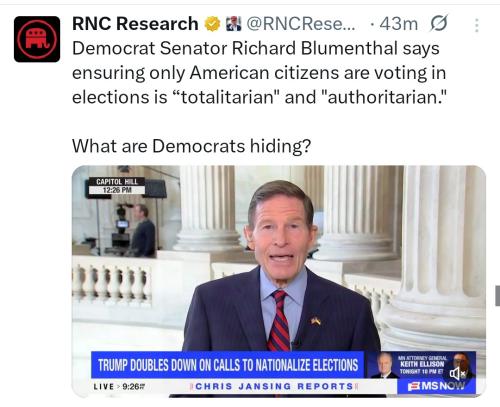Click the post text mentioning Richard Blumenthal
Screen dimensions: 500x407
(259, 73)
